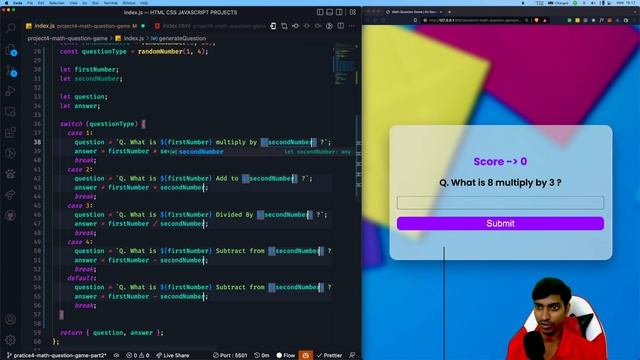
Task: Click Flow in status bar
Action: click(x=286, y=356)
